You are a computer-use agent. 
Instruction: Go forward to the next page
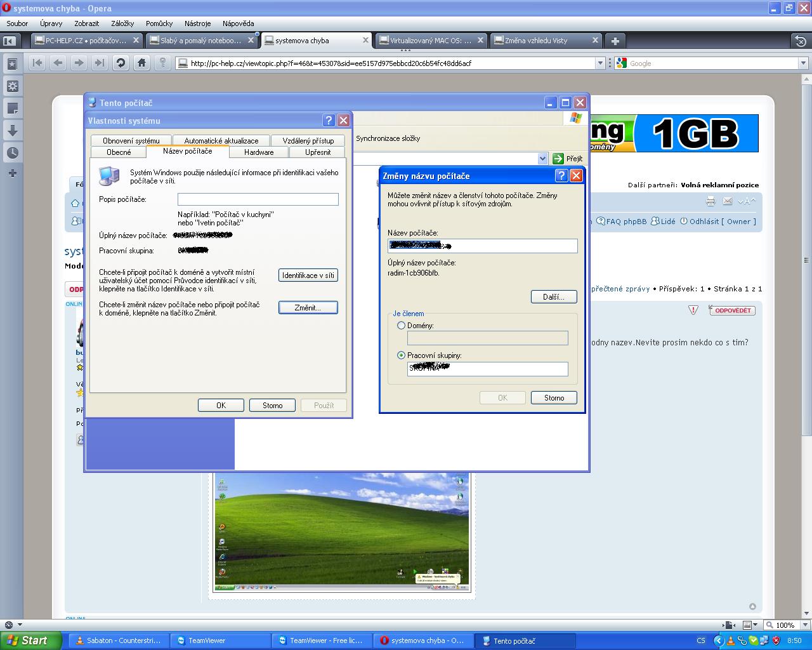pos(79,63)
